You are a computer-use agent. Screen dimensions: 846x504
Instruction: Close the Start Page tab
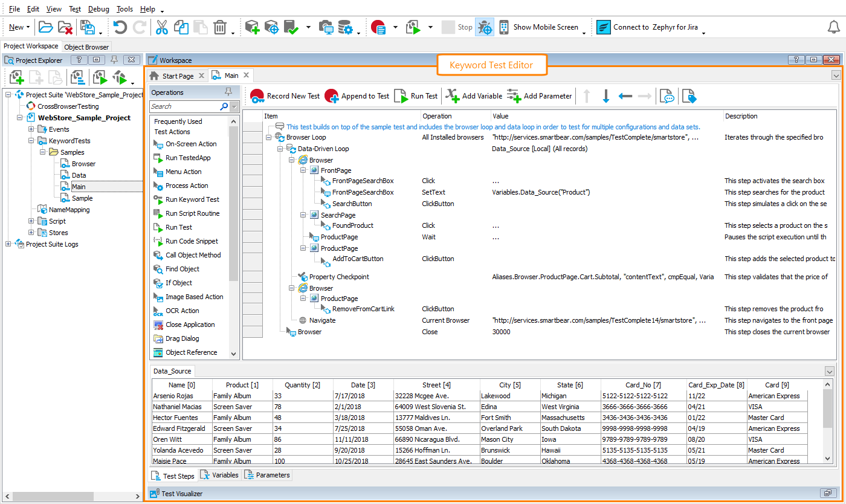click(202, 76)
